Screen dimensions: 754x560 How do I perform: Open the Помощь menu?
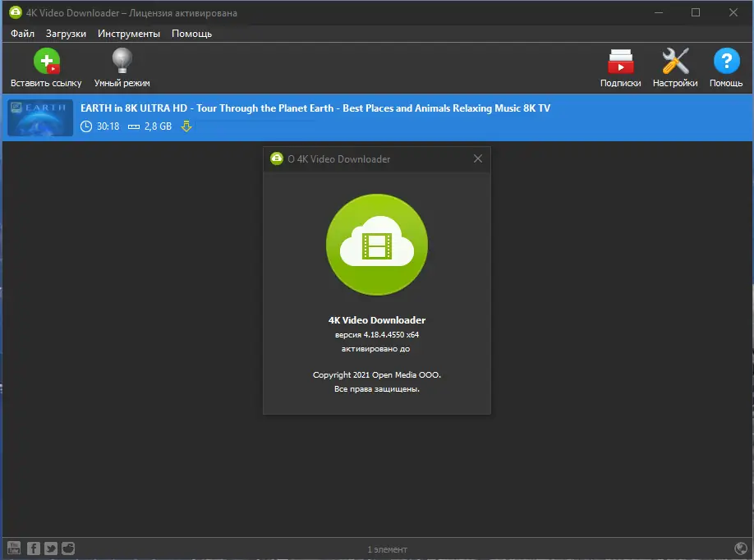[x=191, y=34]
